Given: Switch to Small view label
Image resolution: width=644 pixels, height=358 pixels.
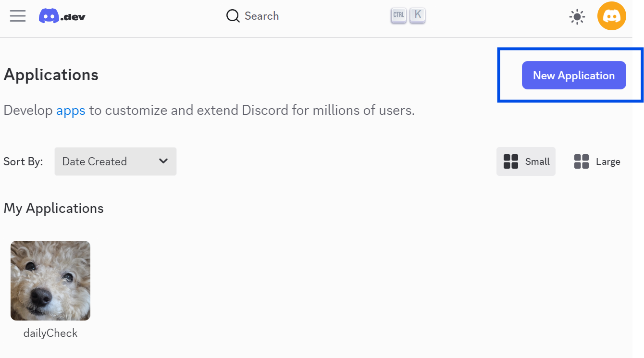Looking at the screenshot, I should tap(537, 161).
